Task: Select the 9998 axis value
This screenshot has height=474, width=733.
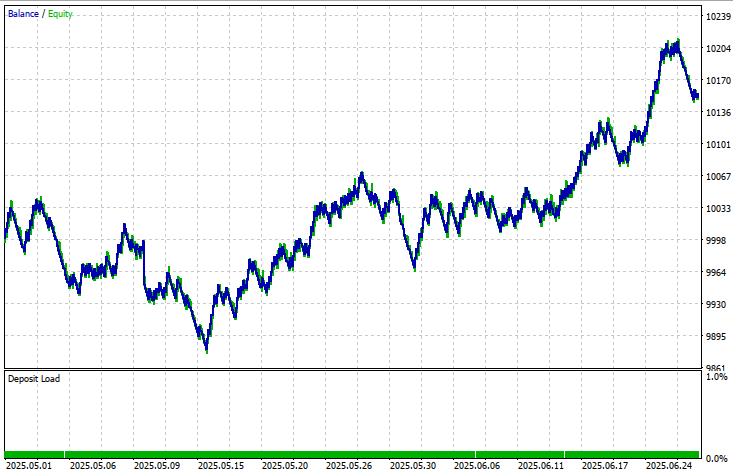Action: click(716, 240)
